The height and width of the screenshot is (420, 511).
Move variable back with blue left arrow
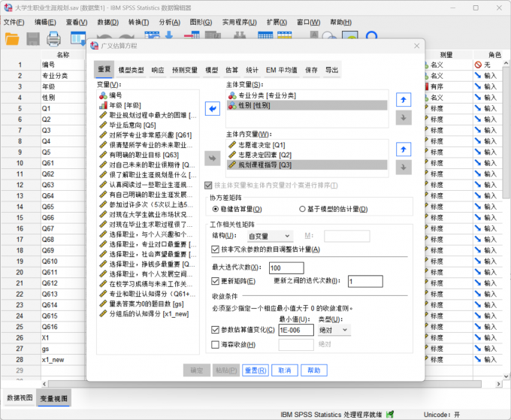point(213,108)
